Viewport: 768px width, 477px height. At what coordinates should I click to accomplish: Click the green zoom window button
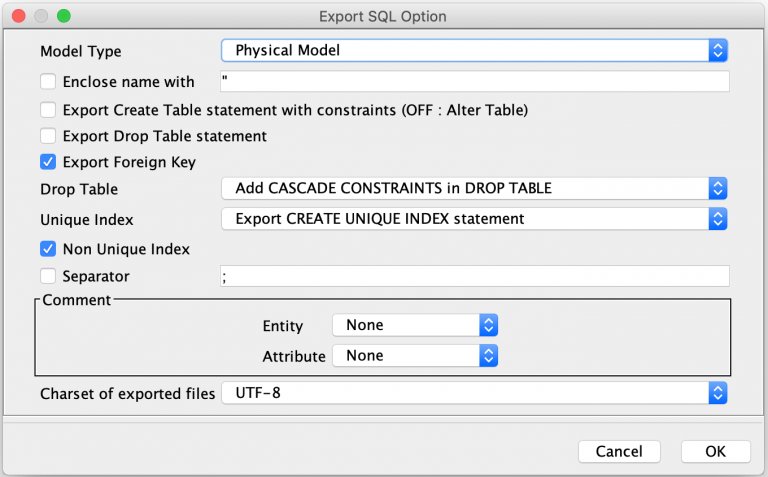tap(64, 16)
